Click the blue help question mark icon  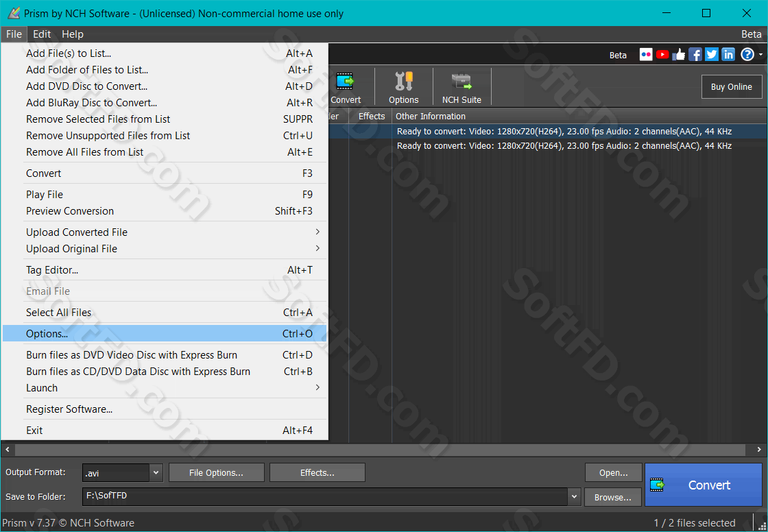tap(747, 54)
